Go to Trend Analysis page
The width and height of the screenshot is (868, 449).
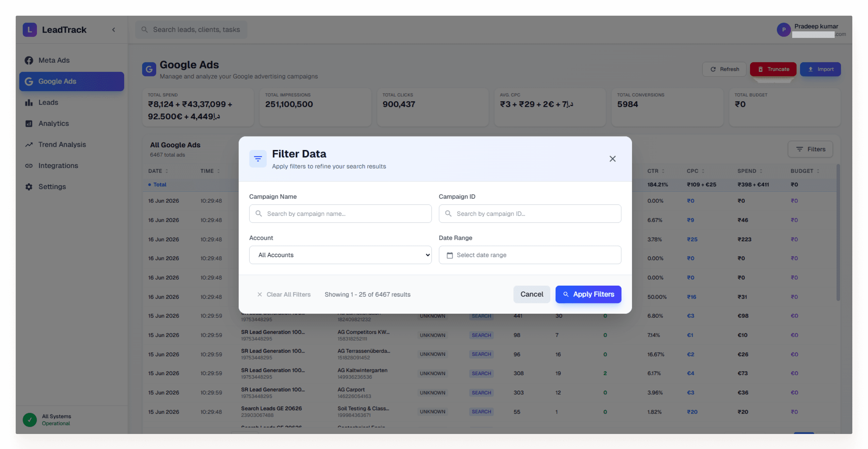point(72,144)
